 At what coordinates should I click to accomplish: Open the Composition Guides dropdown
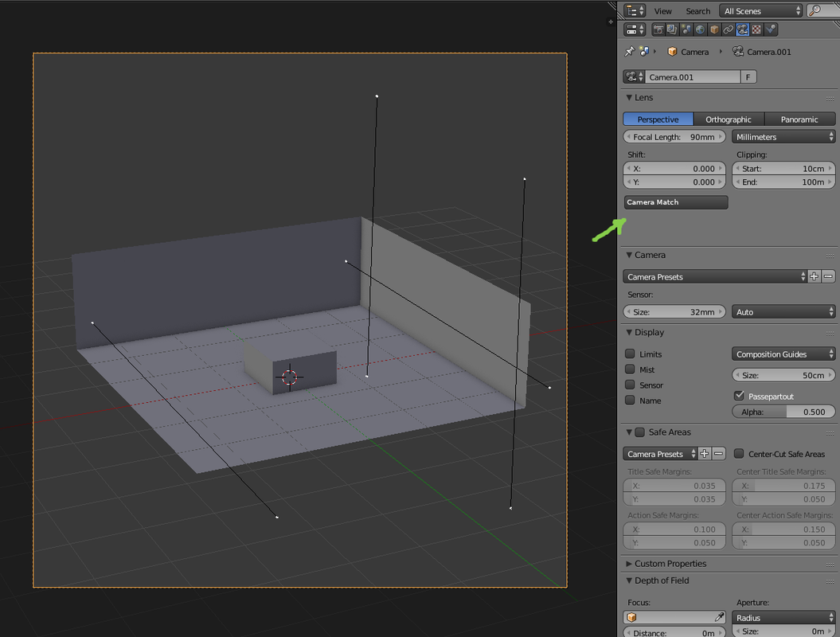pyautogui.click(x=783, y=354)
